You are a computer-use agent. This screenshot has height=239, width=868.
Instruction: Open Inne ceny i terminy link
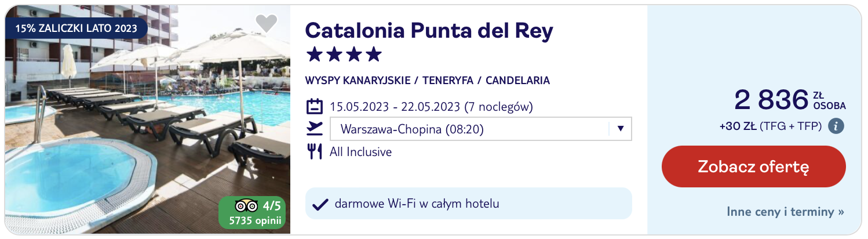point(785,212)
